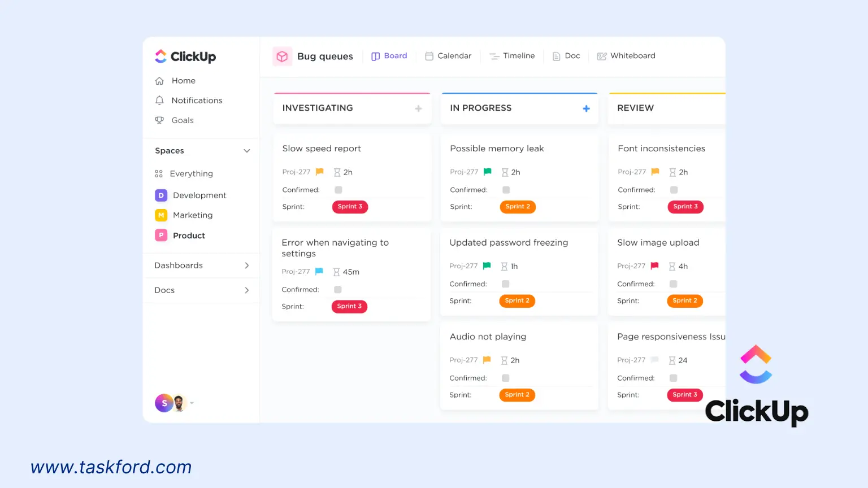
Task: Click the Development space avatar icon
Action: [161, 195]
